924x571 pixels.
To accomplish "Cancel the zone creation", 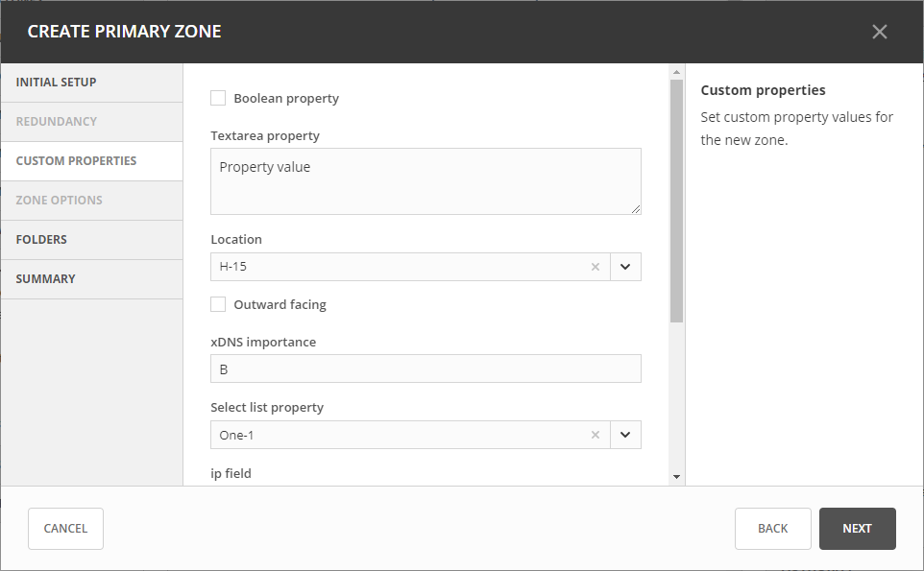I will (x=65, y=529).
